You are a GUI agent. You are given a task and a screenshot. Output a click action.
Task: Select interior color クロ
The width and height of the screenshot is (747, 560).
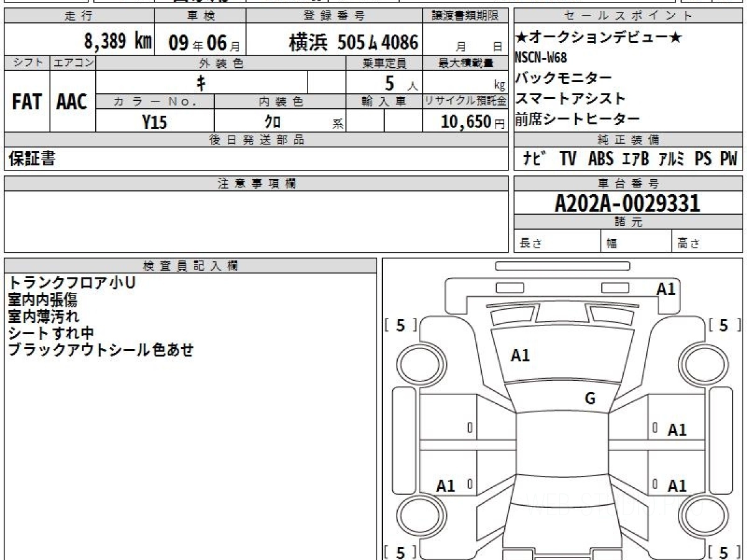coord(273,122)
